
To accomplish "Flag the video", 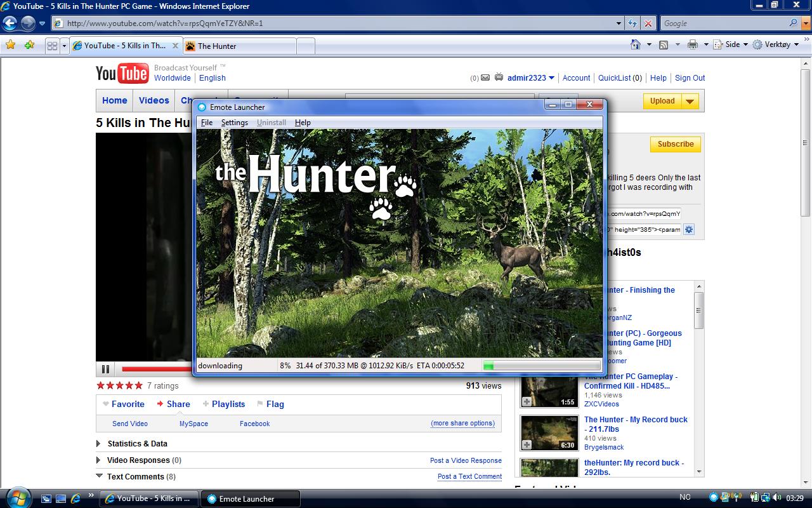I will pyautogui.click(x=270, y=404).
